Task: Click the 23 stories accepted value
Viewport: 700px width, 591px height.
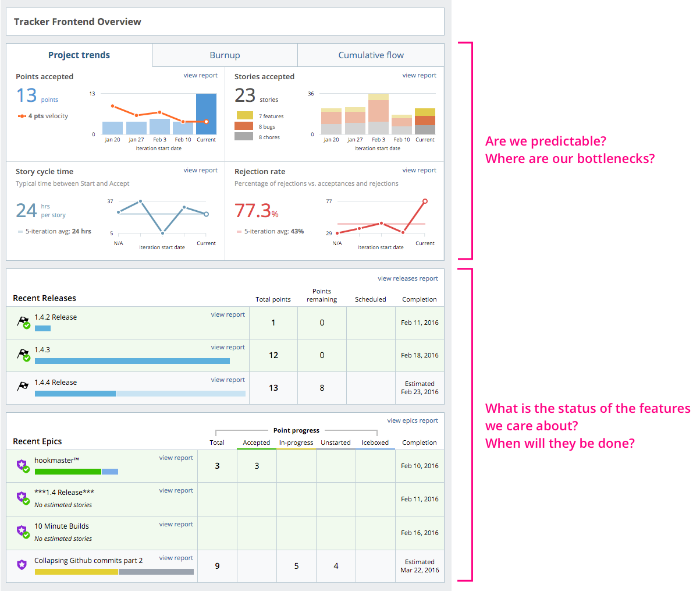Action: 245,95
